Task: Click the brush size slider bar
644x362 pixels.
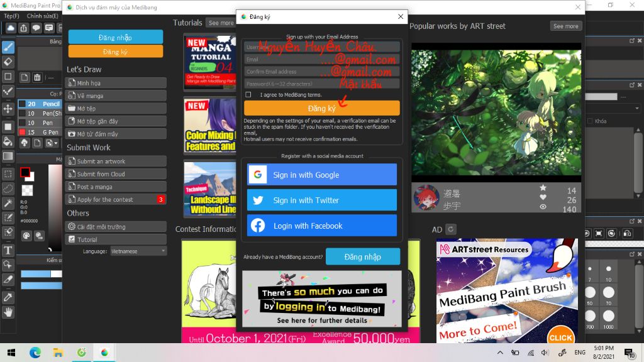Action: 41,274
